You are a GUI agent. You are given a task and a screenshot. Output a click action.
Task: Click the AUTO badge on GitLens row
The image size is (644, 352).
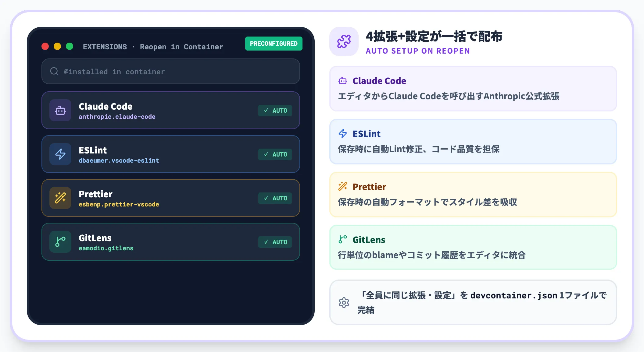point(275,242)
